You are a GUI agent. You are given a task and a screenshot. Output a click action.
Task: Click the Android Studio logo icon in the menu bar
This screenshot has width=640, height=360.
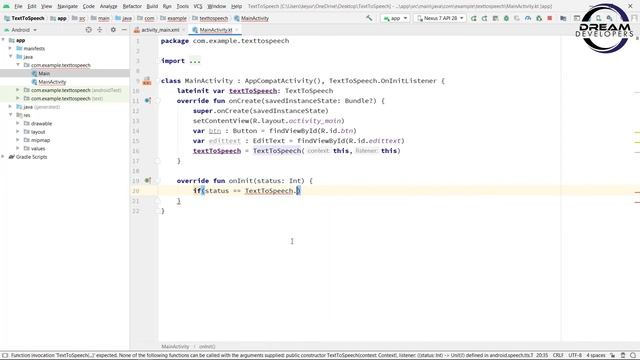click(x=6, y=6)
